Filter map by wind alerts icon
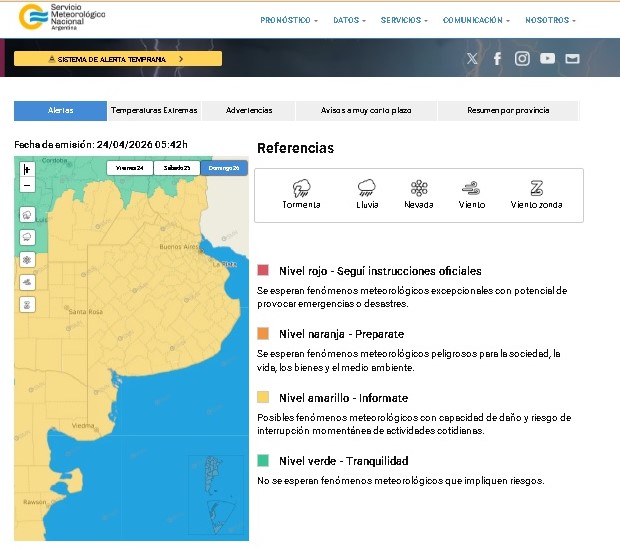 (27, 282)
